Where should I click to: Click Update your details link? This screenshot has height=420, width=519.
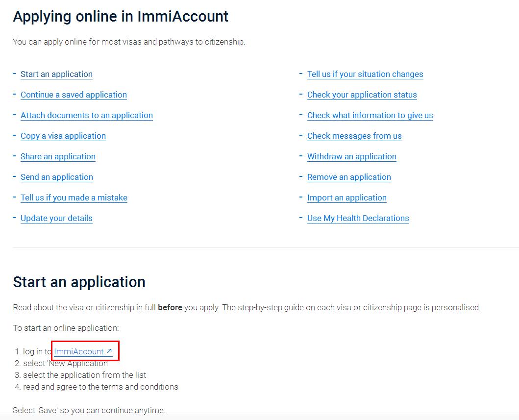(x=56, y=218)
